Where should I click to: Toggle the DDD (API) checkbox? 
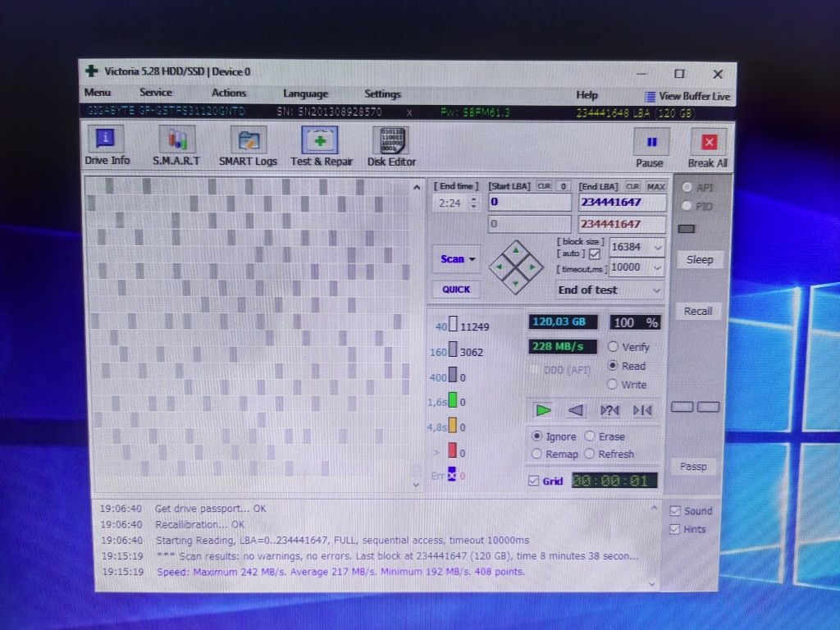click(534, 370)
